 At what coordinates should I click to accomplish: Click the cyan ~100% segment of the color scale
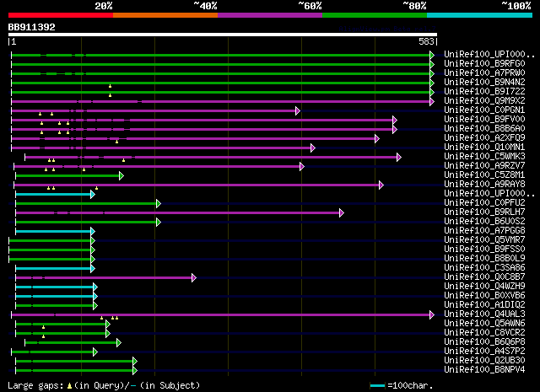click(480, 15)
